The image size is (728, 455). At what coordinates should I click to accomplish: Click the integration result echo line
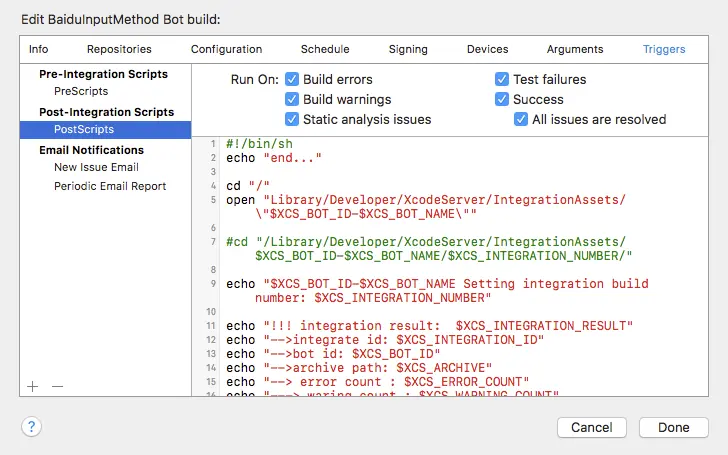[x=429, y=326]
